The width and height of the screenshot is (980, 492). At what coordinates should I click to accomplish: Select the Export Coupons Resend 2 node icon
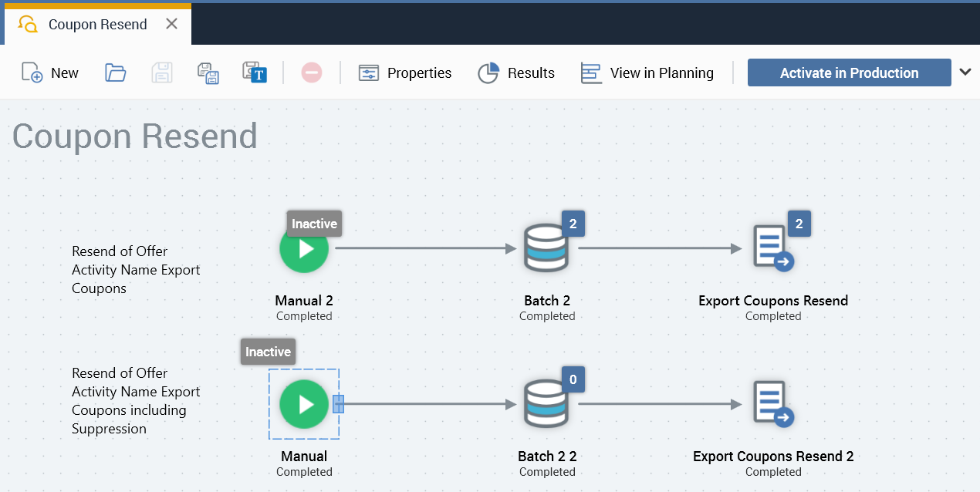(x=772, y=404)
